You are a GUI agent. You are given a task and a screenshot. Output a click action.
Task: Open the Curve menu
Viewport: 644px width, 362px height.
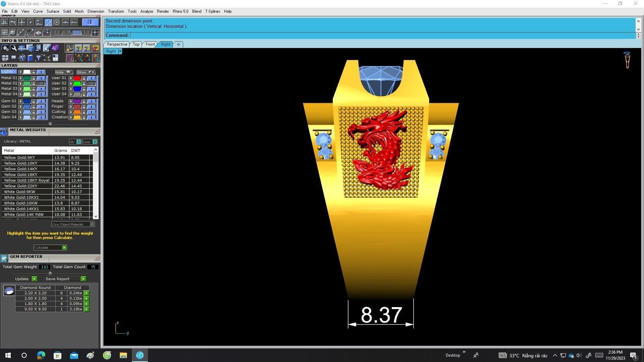coord(38,11)
